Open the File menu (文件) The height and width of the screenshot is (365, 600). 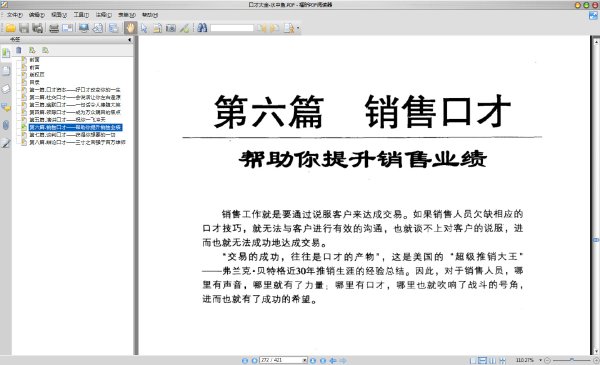15,15
